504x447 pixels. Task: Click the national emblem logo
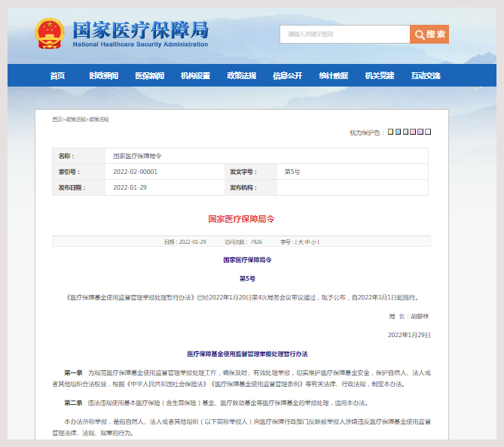[49, 34]
